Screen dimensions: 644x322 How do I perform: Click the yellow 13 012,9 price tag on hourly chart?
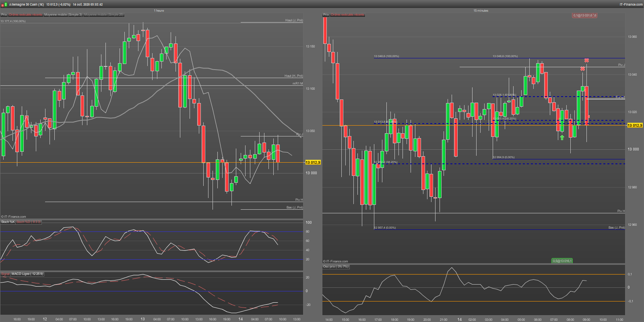(313, 162)
